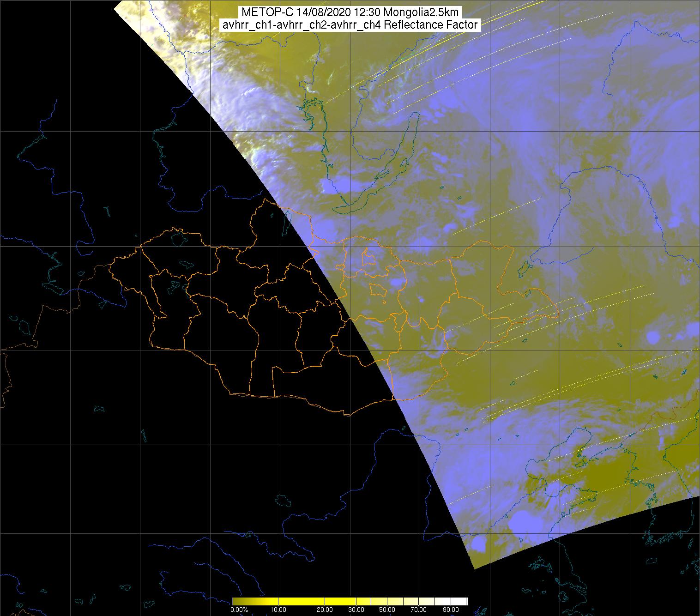Screen dimensions: 700x616
Task: Click the '20.00' colorbar label
Action: coord(325,610)
